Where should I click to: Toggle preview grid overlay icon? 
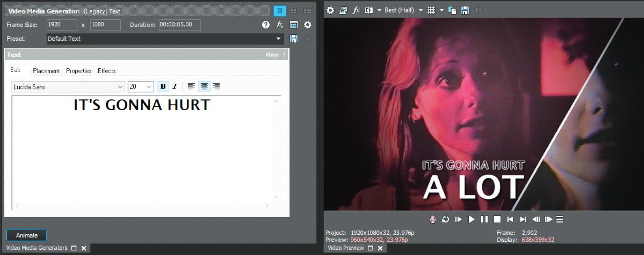pyautogui.click(x=431, y=10)
